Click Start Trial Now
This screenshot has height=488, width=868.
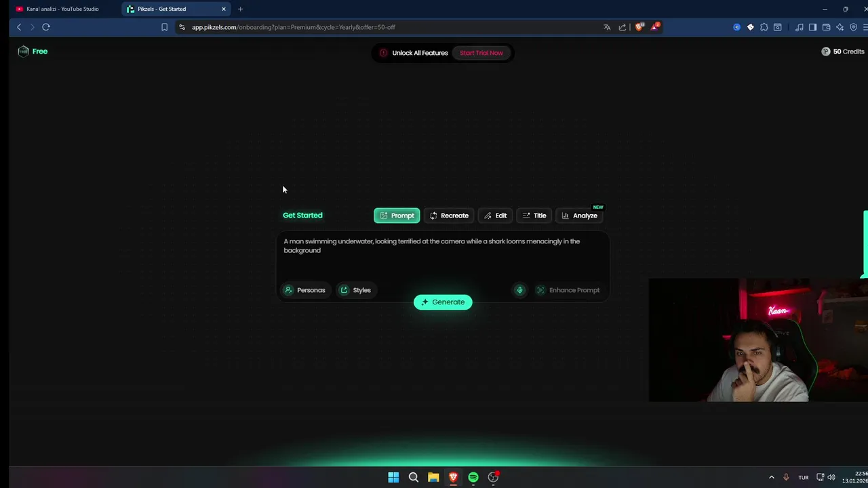pyautogui.click(x=481, y=53)
